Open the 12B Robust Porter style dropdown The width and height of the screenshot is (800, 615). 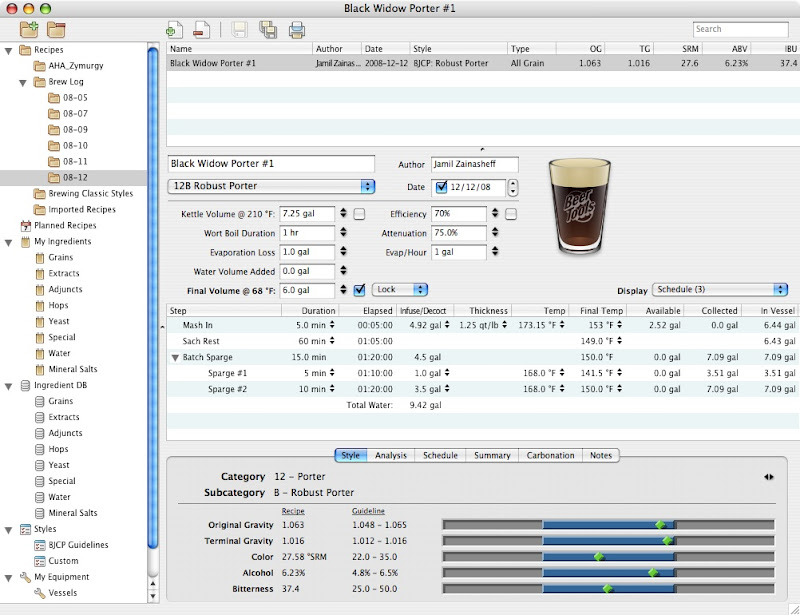(271, 186)
